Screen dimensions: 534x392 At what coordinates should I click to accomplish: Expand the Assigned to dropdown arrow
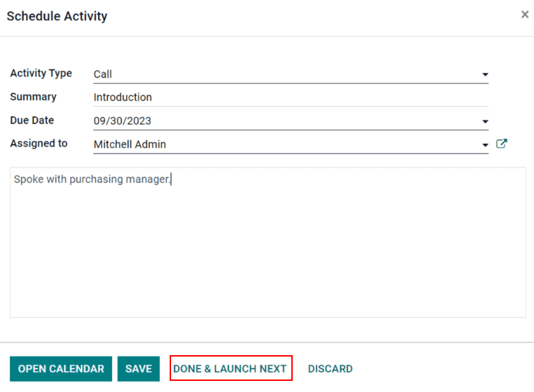click(x=485, y=145)
